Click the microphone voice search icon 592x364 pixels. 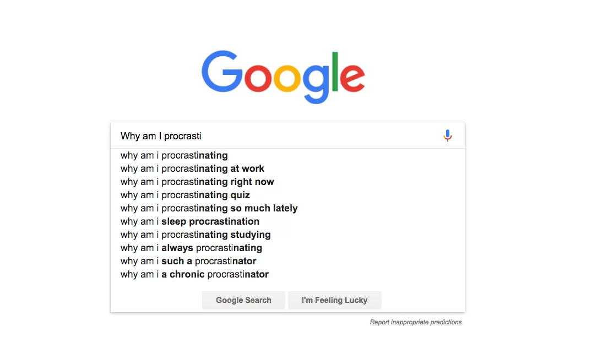click(447, 135)
